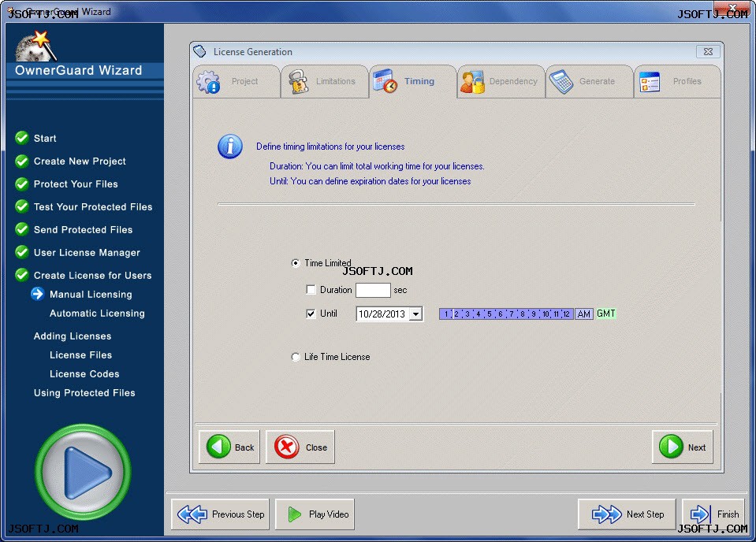Toggle the GMT time zone label
Image resolution: width=756 pixels, height=542 pixels.
(606, 314)
